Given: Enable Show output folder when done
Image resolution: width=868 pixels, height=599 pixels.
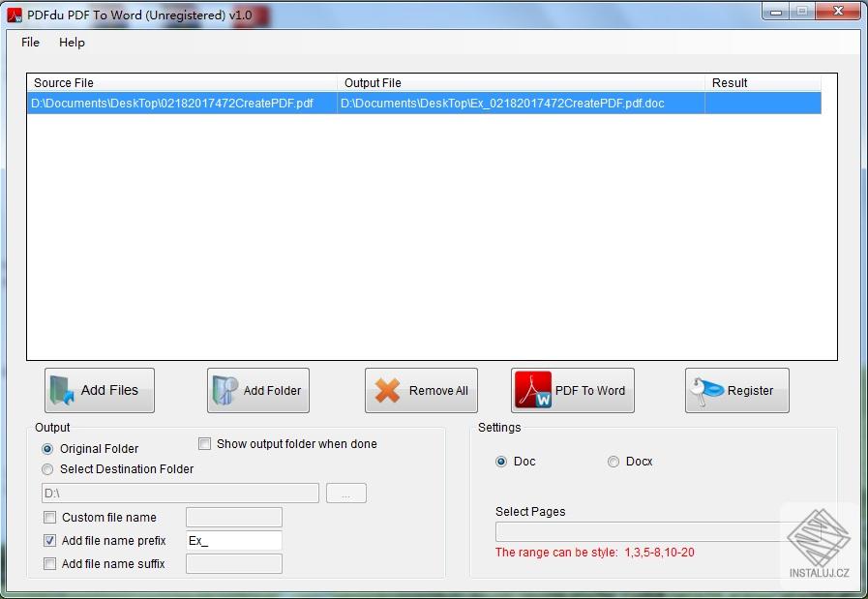Looking at the screenshot, I should tap(205, 444).
